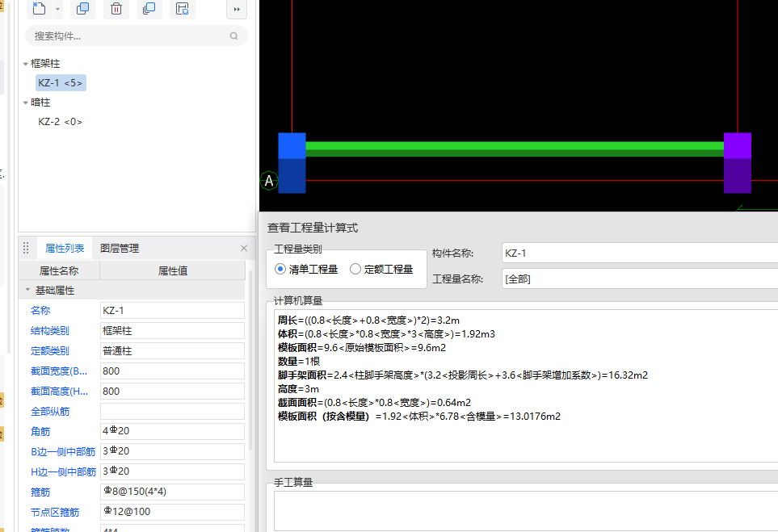The width and height of the screenshot is (778, 532).
Task: Click the 属性值 column header
Action: [173, 270]
